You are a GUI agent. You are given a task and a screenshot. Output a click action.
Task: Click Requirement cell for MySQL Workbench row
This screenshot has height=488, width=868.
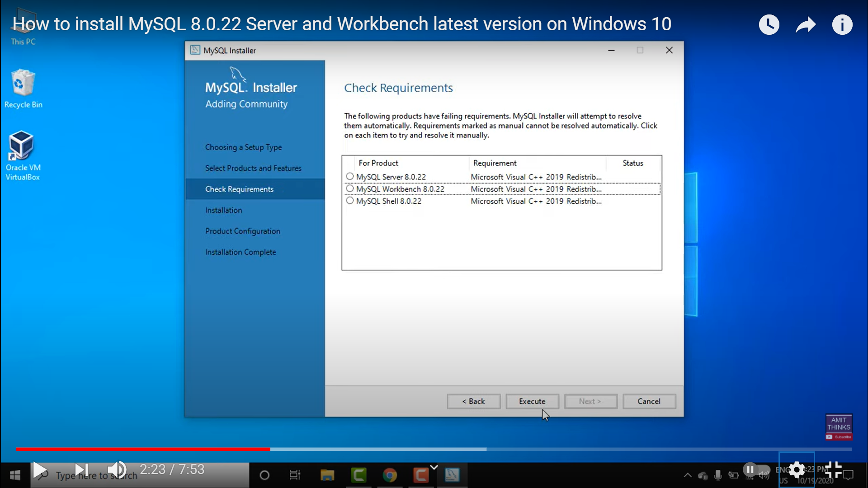pos(536,189)
